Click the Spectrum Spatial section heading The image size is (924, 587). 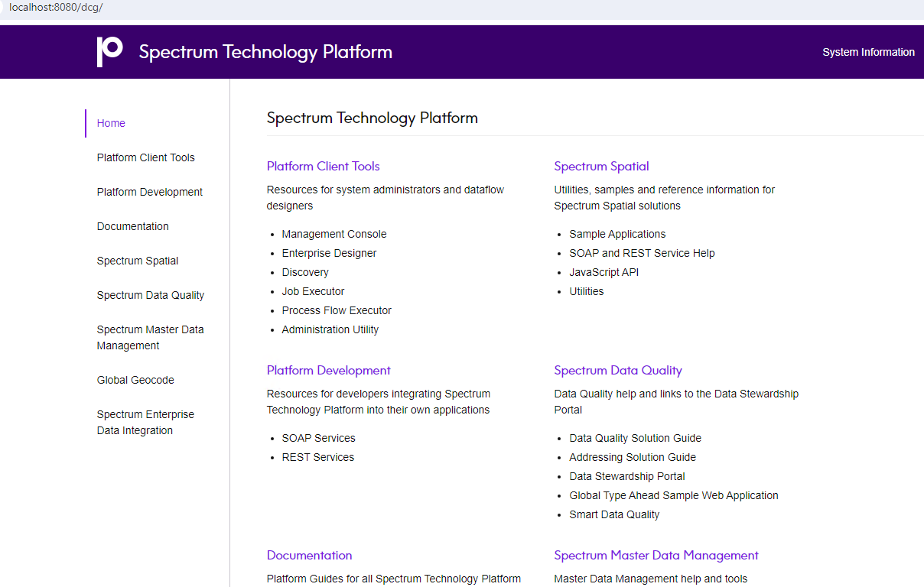(601, 166)
